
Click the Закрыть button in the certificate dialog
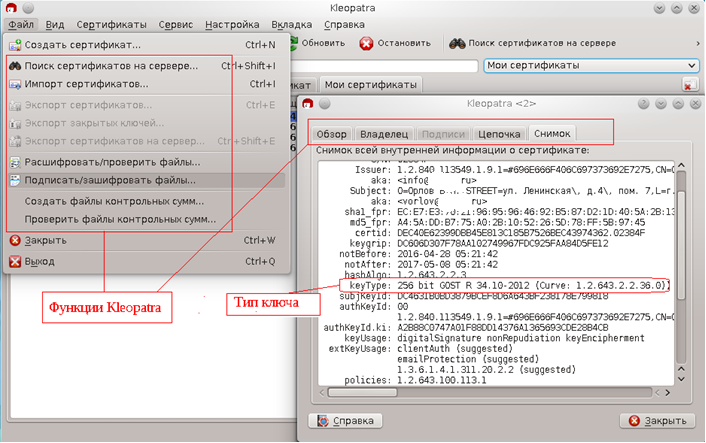point(657,420)
